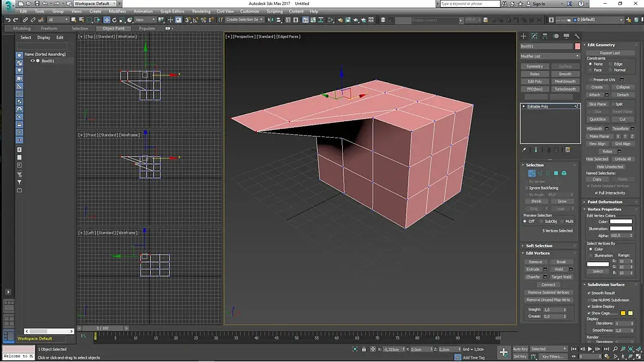Screen dimensions: 644x362
Task: Switch to the Freeform ribbon tab
Action: [x=49, y=28]
